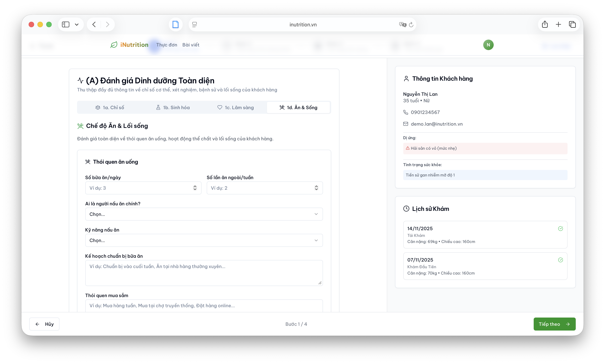Switch to '1a. Chỉ số' tab

[110, 107]
